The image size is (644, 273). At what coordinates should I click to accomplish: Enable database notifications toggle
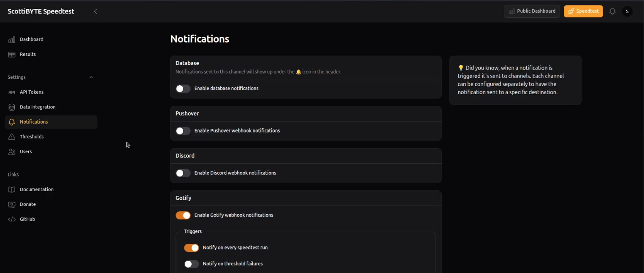183,89
